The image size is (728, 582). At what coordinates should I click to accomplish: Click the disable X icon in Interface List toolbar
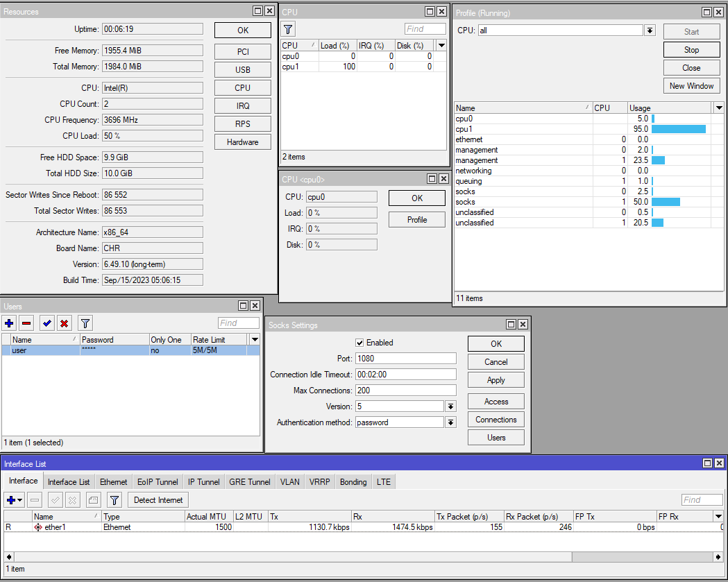click(x=72, y=500)
